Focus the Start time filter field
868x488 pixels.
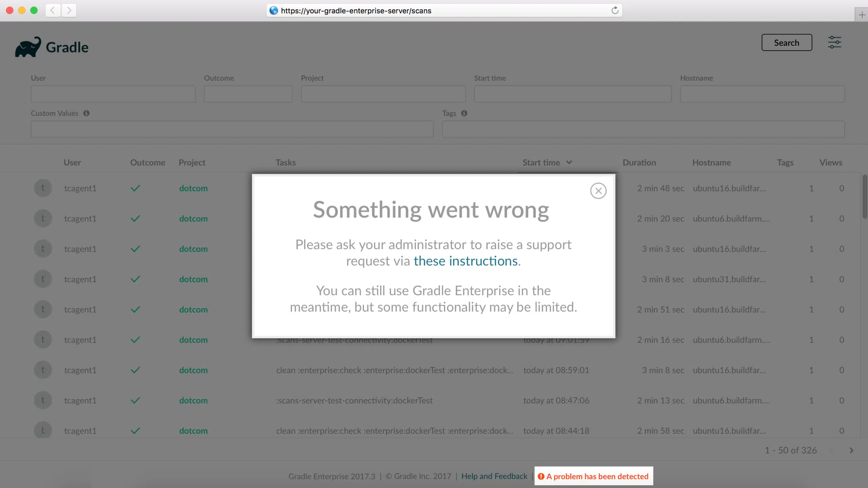tap(573, 94)
